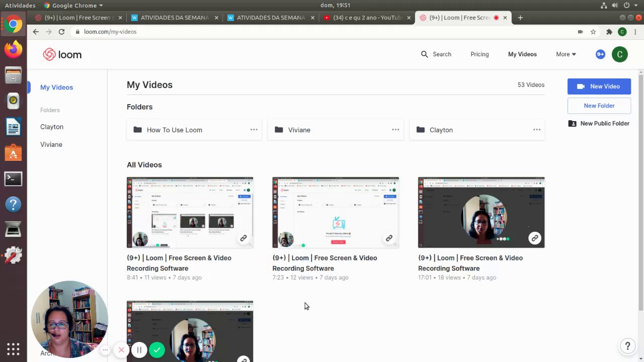Click the title of the 8:41 video
Screen dimensions: 644x362
[179, 263]
